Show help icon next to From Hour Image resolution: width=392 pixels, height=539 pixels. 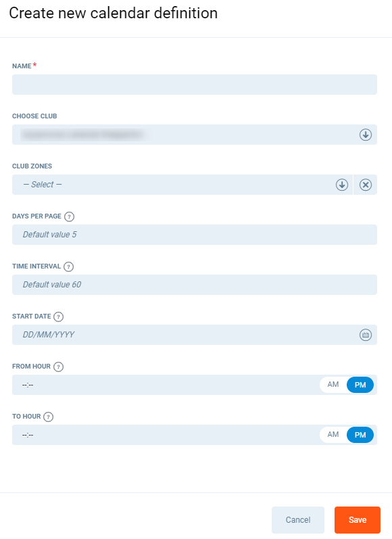(58, 367)
